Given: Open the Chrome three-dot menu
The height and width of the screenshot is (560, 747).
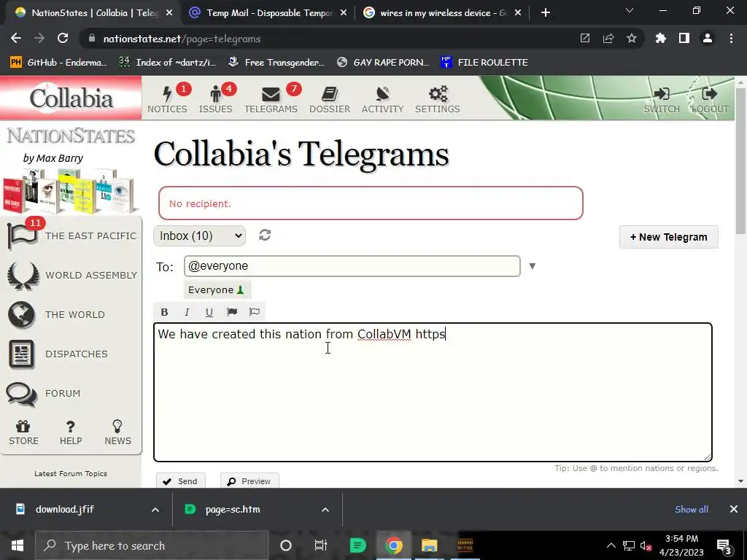Looking at the screenshot, I should [x=731, y=39].
